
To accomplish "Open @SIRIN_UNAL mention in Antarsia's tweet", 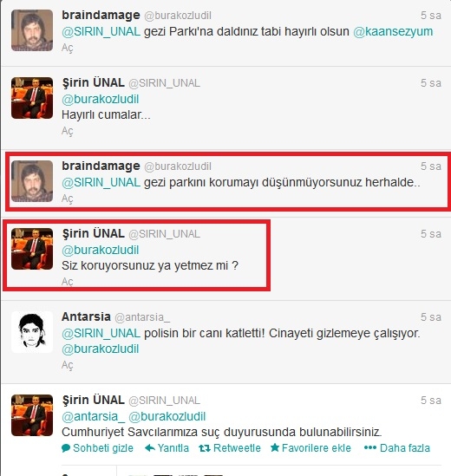I will (x=101, y=333).
